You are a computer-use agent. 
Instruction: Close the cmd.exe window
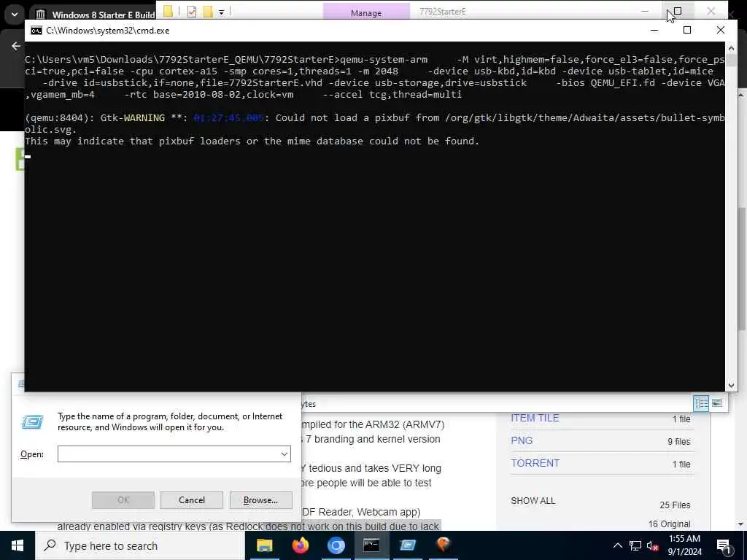[720, 31]
